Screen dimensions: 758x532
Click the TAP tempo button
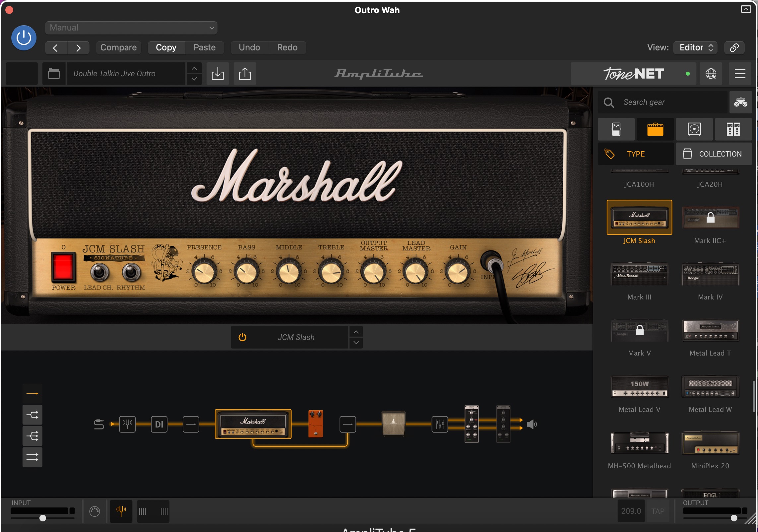point(658,511)
